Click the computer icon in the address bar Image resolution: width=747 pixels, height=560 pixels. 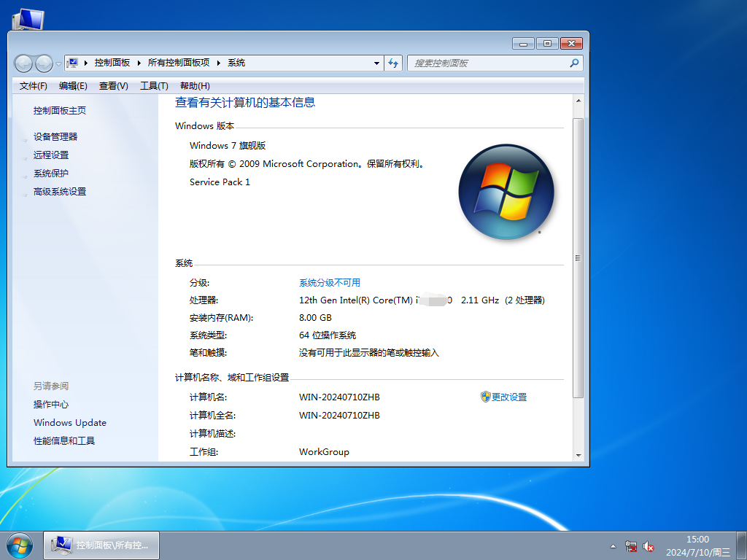[73, 63]
